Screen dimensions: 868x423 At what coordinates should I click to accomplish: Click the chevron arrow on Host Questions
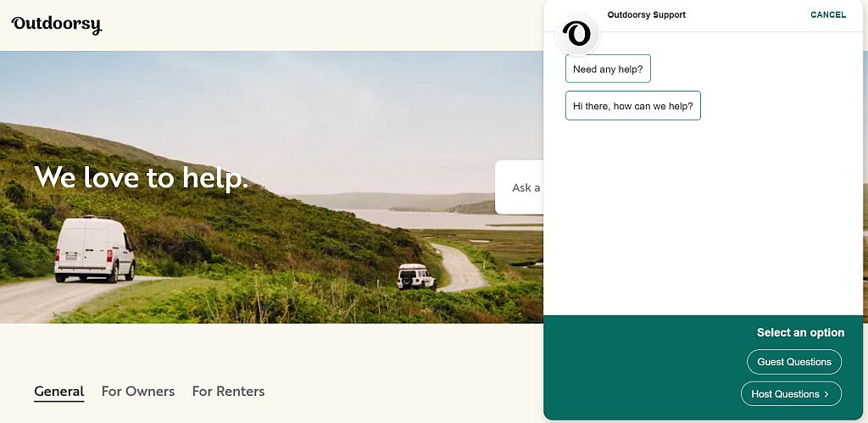coord(826,394)
